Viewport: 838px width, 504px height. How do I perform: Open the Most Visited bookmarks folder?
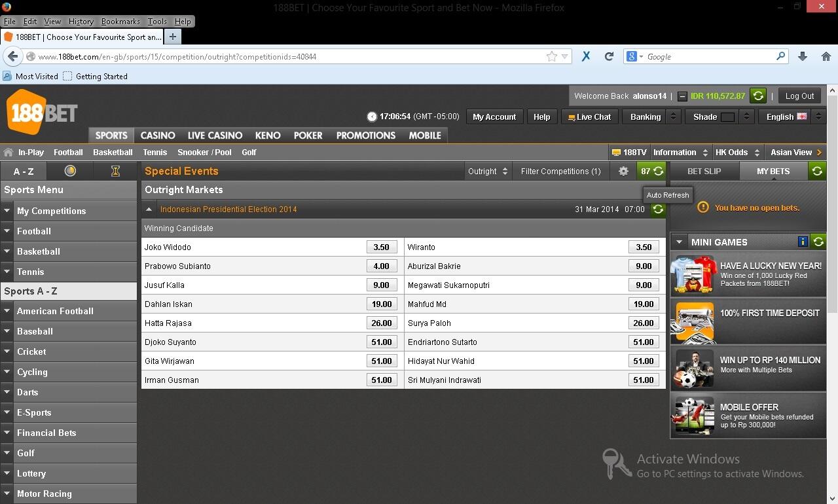click(31, 76)
